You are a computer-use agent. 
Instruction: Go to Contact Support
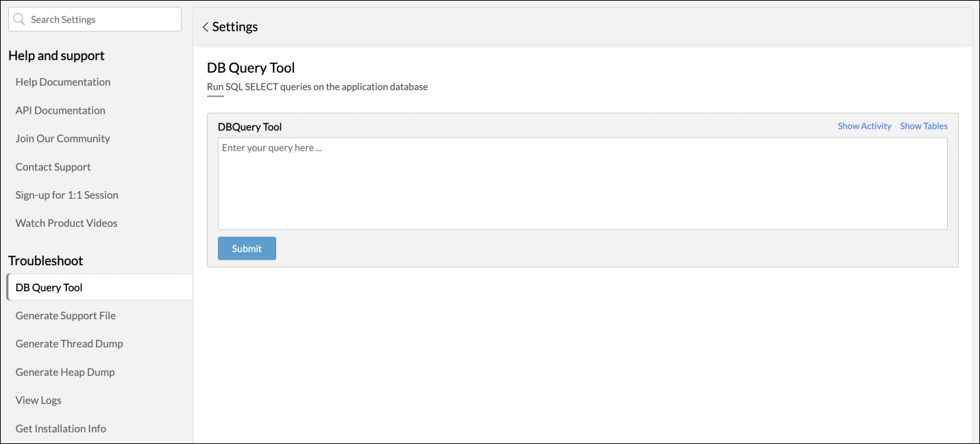[53, 167]
